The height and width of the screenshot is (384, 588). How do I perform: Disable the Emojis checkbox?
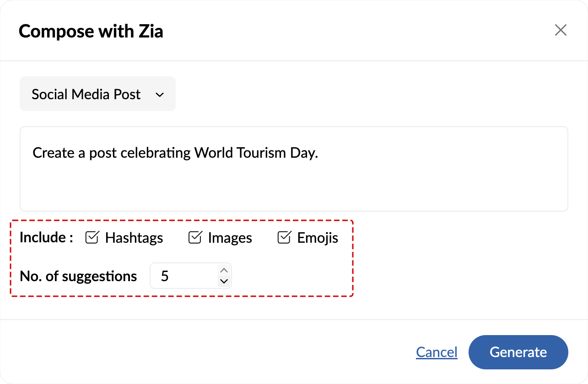click(284, 238)
